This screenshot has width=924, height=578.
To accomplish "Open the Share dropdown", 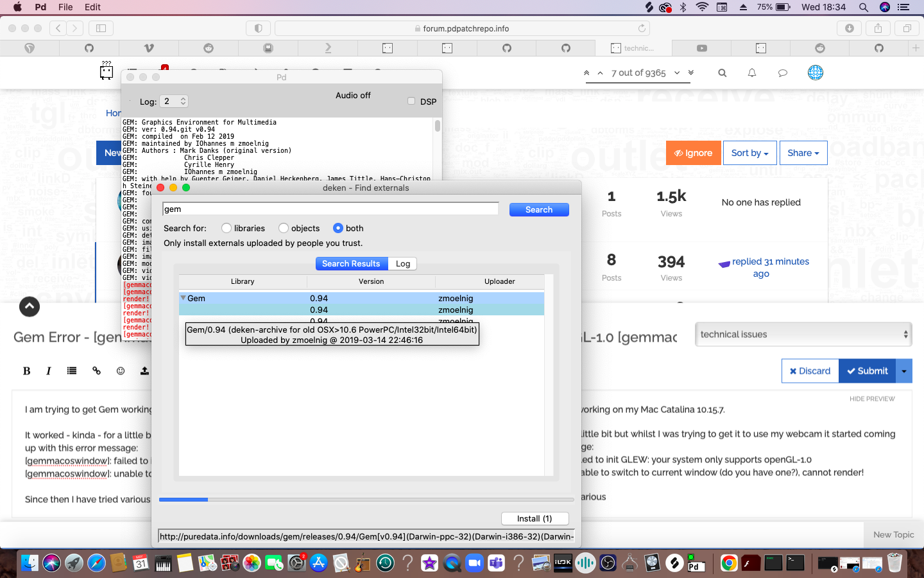I will (x=803, y=153).
